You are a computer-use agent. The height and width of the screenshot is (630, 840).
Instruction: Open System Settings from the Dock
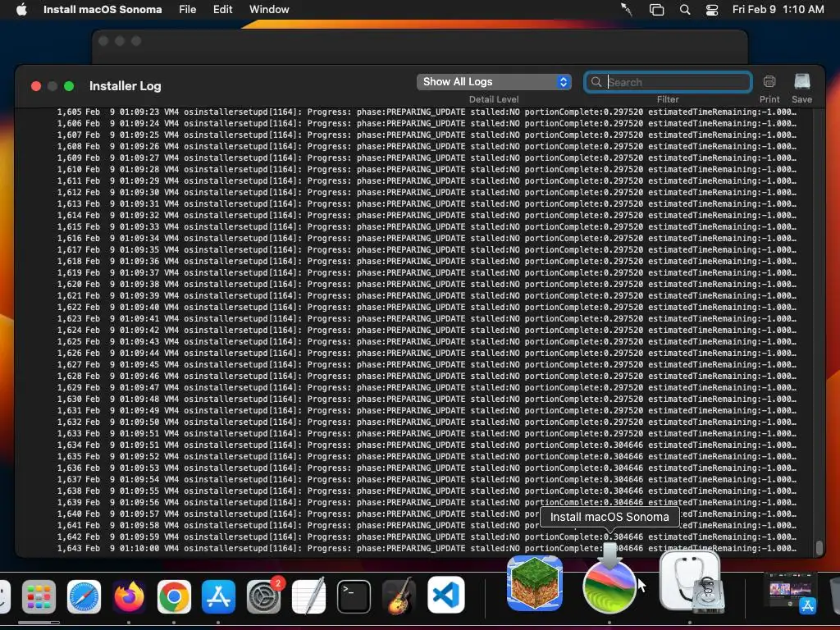click(263, 596)
